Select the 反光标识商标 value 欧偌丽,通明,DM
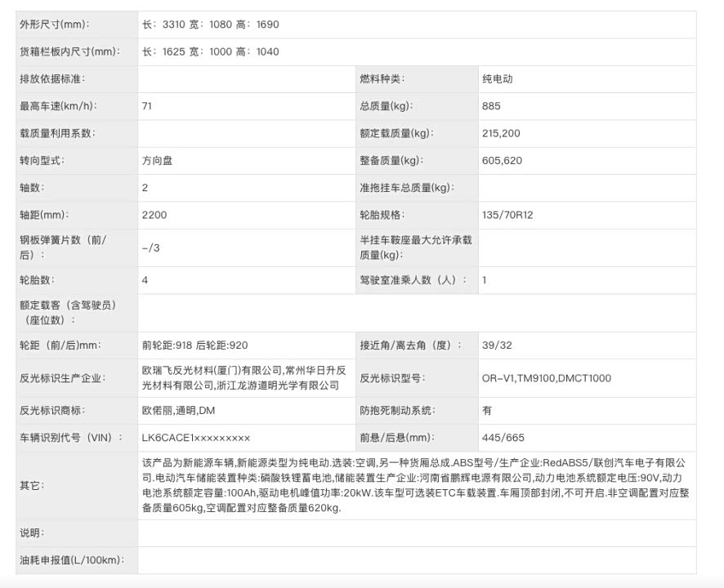Viewport: 724px width, 588px height. (179, 410)
